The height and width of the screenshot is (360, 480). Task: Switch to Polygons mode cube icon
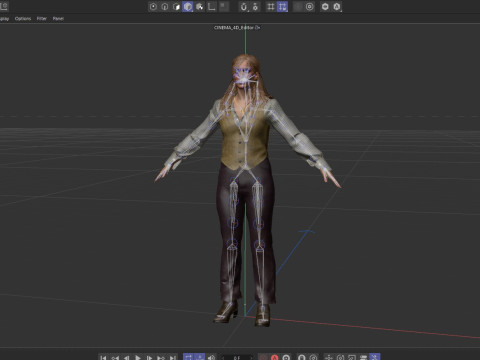coord(176,7)
